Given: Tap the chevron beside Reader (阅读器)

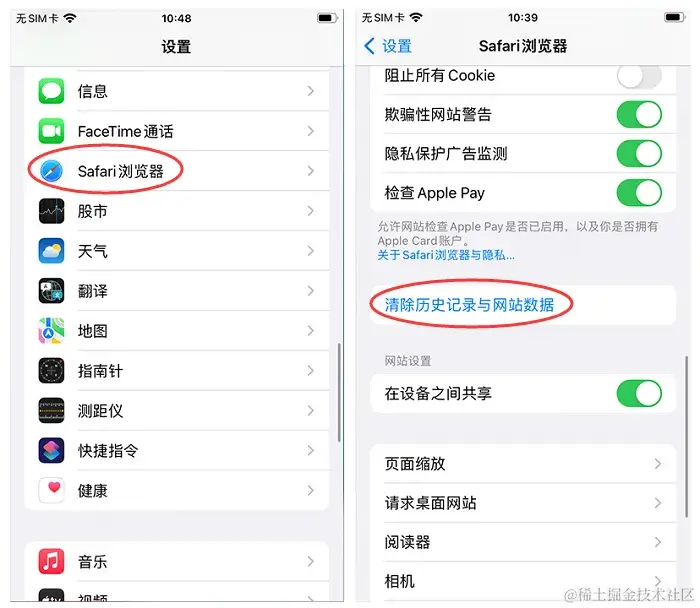Looking at the screenshot, I should 658,542.
